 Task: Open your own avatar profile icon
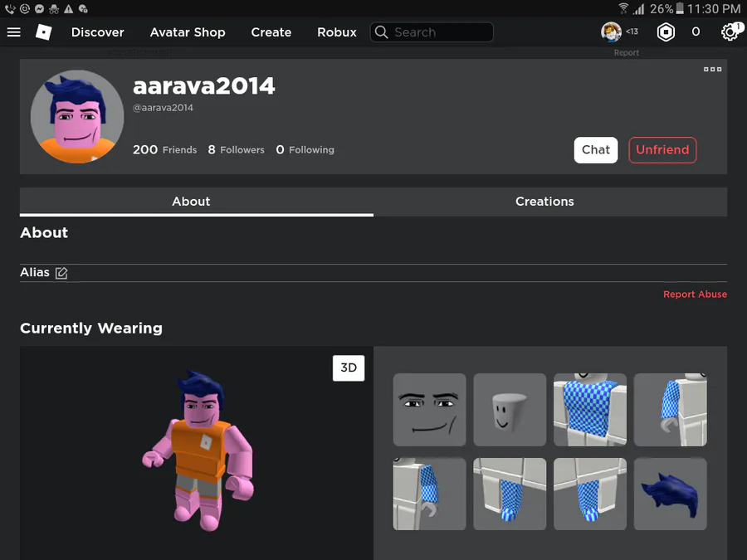(x=611, y=32)
